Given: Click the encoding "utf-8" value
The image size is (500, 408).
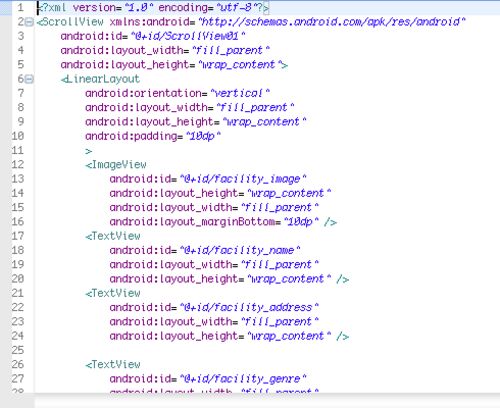Looking at the screenshot, I should [x=238, y=7].
